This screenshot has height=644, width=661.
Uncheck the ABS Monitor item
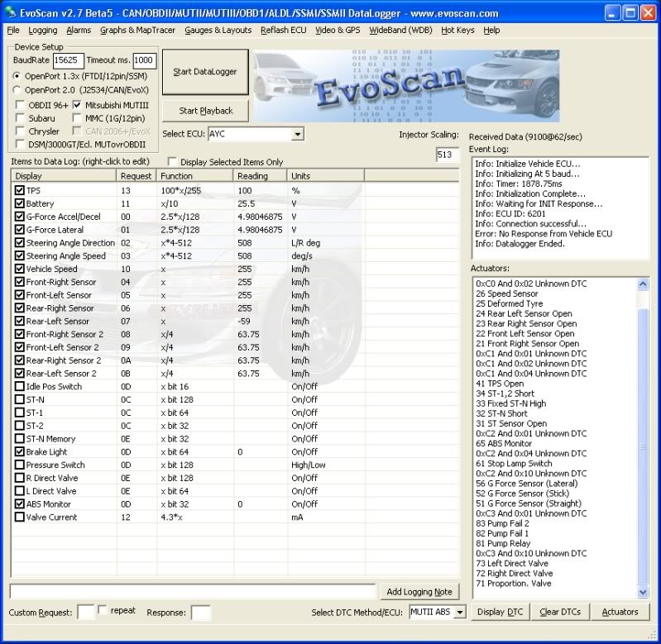pos(19,503)
